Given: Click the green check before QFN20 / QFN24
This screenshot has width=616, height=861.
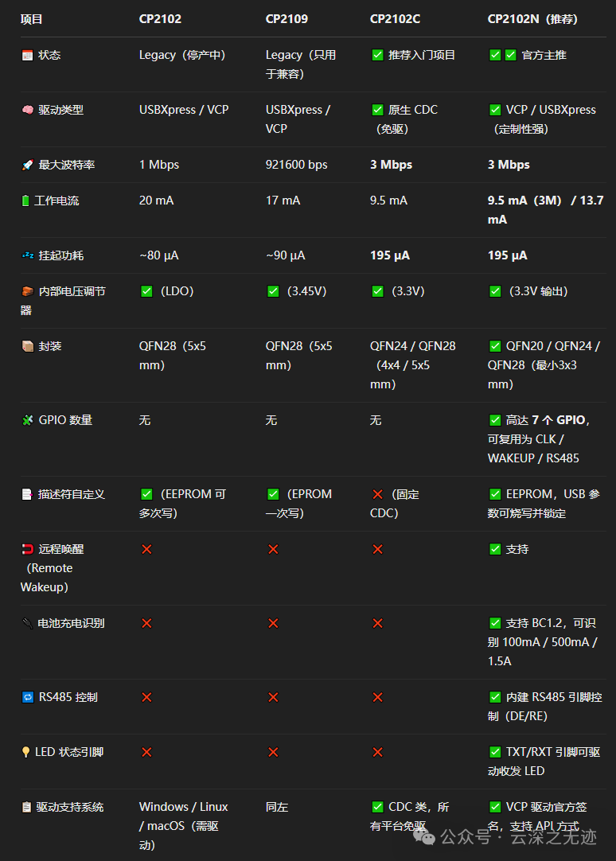Looking at the screenshot, I should (495, 346).
